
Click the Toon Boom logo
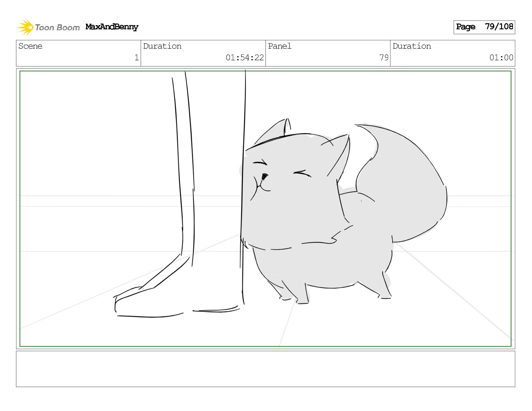[x=48, y=27]
